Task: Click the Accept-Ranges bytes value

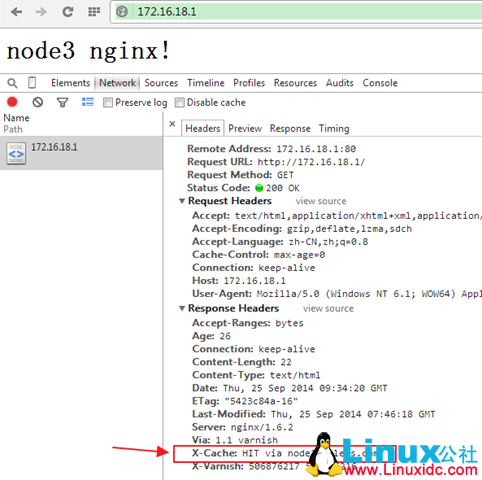Action: tap(289, 323)
